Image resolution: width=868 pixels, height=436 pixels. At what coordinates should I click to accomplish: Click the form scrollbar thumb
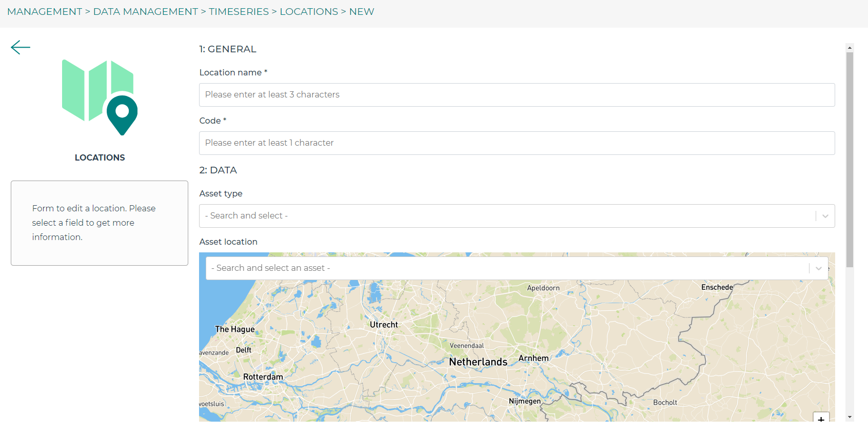click(x=850, y=160)
